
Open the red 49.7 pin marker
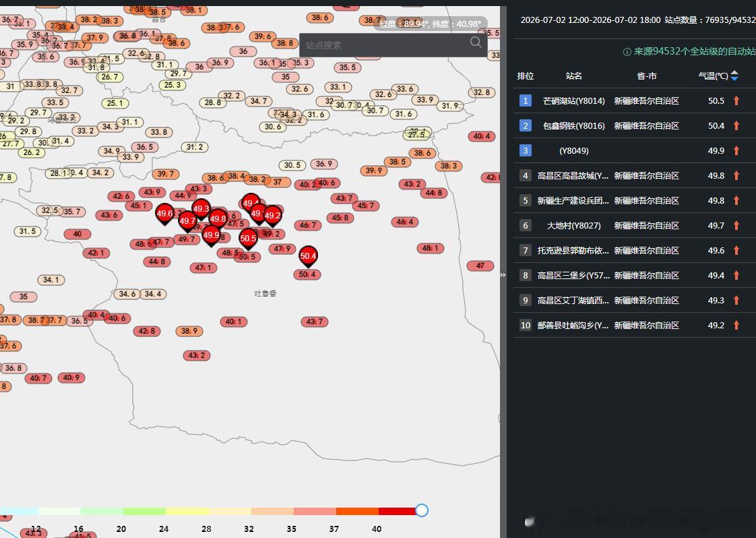(x=187, y=222)
